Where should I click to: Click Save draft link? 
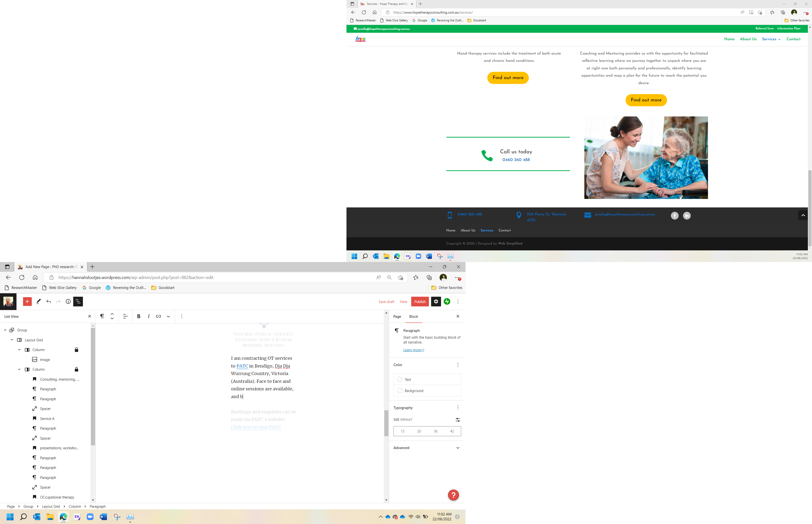click(386, 302)
